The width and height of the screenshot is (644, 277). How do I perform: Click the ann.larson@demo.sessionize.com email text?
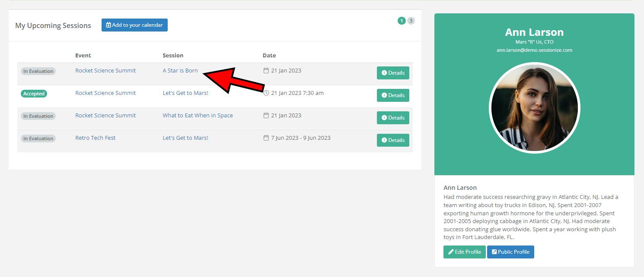point(534,50)
